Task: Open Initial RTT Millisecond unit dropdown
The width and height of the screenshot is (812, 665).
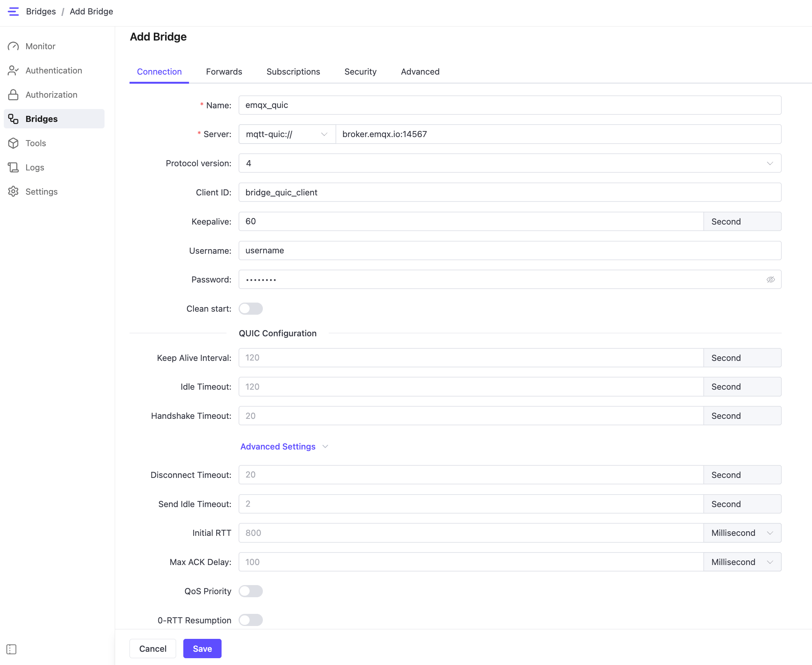Action: point(742,533)
